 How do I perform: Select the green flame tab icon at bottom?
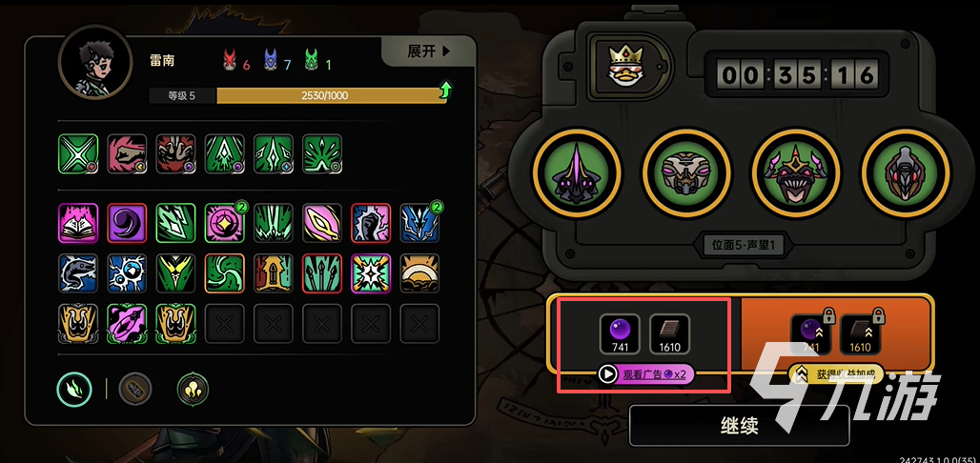click(74, 389)
